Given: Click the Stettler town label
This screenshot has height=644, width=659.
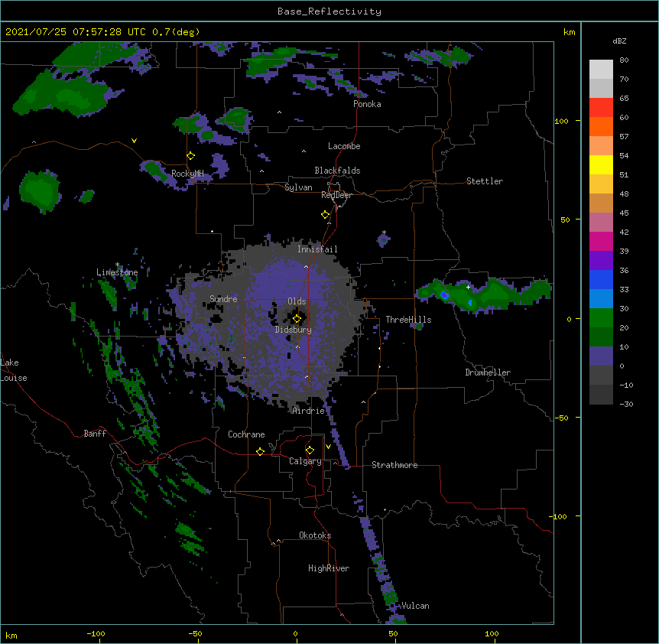Looking at the screenshot, I should [485, 181].
